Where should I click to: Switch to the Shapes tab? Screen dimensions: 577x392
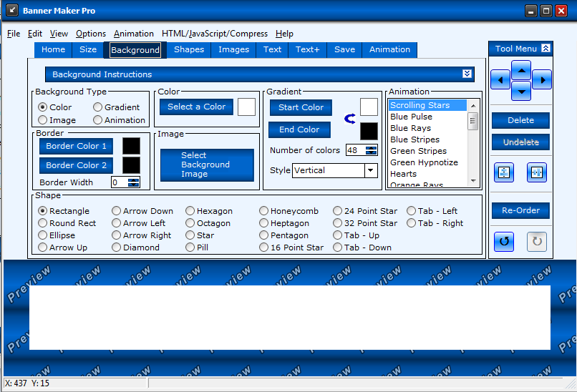189,49
